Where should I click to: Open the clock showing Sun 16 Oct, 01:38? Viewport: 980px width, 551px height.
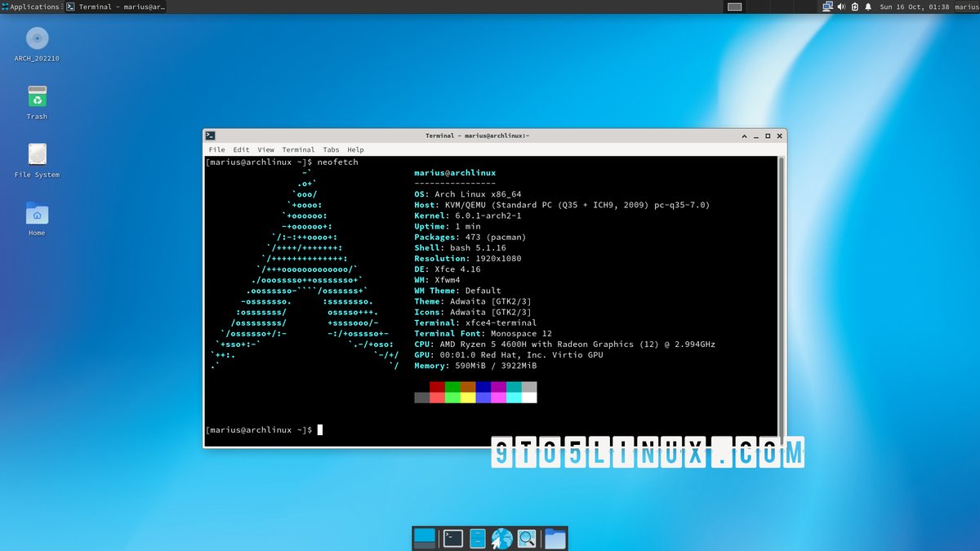coord(914,7)
